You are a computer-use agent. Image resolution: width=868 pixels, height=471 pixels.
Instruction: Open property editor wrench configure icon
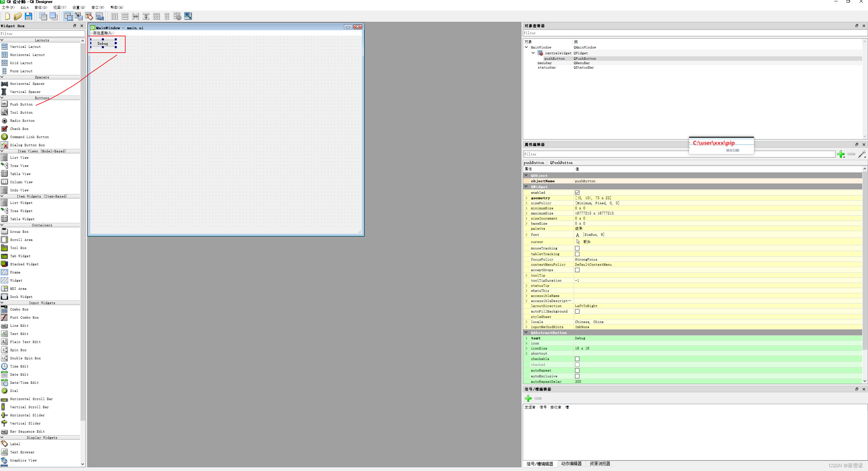[862, 154]
